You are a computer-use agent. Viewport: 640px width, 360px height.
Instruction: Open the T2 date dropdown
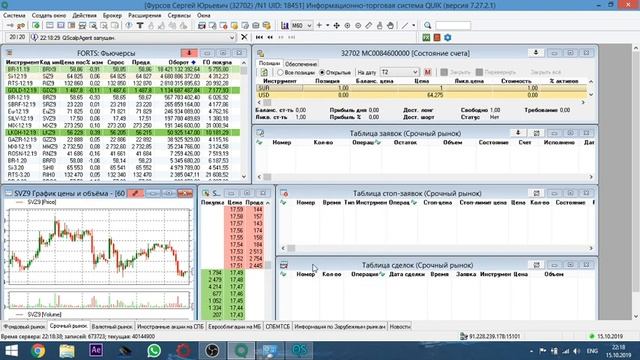[x=399, y=72]
